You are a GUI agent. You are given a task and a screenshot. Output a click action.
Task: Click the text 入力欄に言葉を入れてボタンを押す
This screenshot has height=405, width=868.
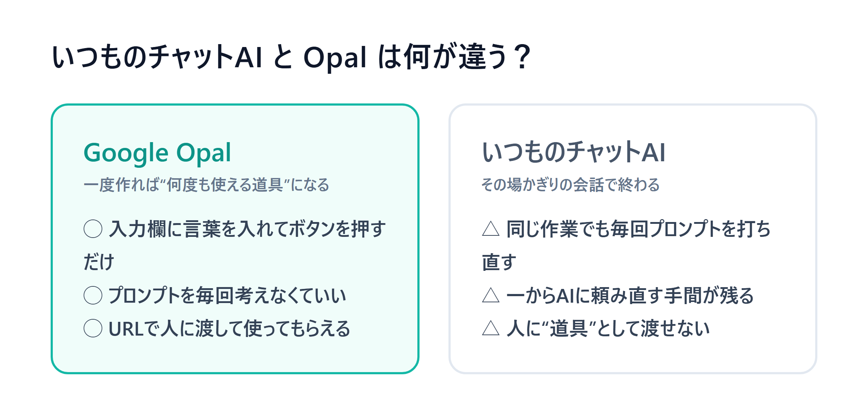pyautogui.click(x=247, y=229)
